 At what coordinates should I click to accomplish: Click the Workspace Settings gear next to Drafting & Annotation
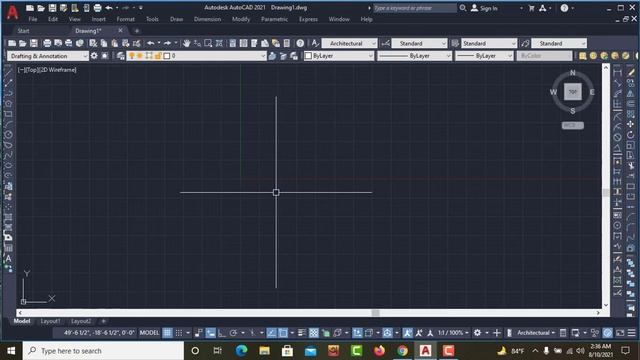pos(94,56)
